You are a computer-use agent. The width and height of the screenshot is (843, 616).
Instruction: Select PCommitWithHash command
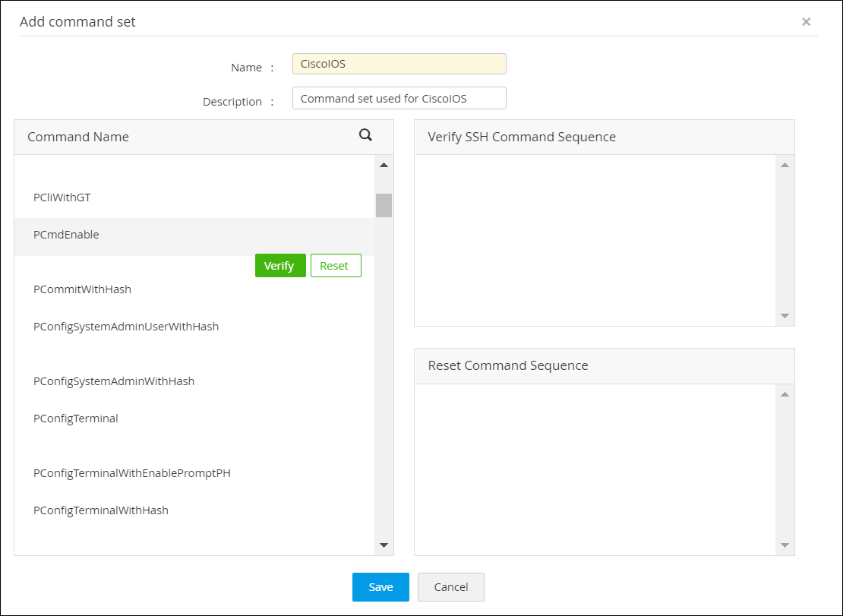click(82, 289)
